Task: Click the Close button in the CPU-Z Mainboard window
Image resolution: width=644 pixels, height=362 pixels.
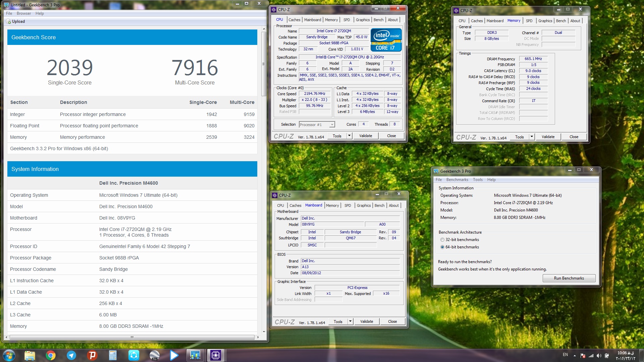Action: coord(392,321)
